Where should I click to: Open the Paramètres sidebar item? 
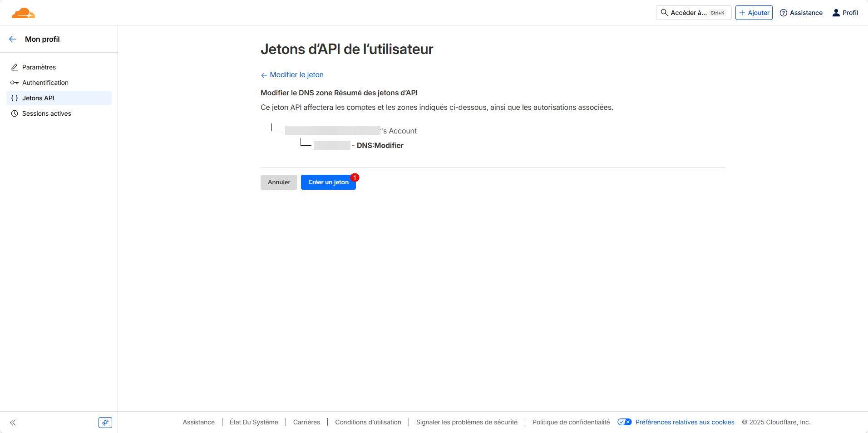point(39,67)
